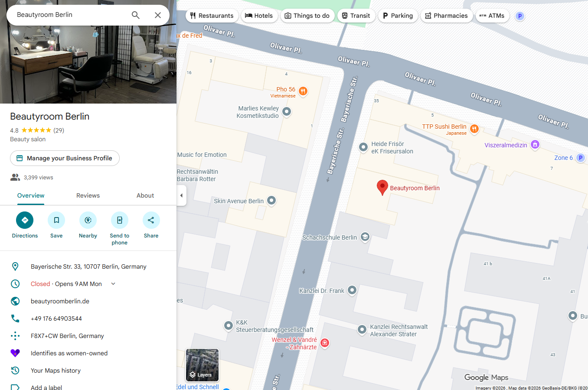The image size is (588, 390).
Task: Open the Share icon button
Action: click(x=151, y=220)
